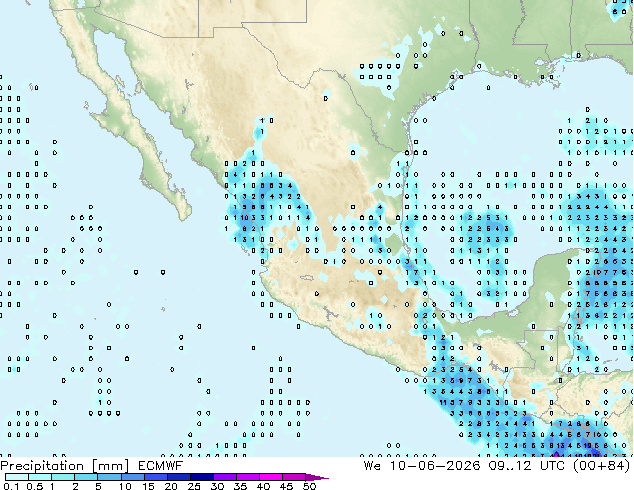The width and height of the screenshot is (634, 490).
Task: Click the 20–25 mm legend swatch
Action: [x=178, y=477]
